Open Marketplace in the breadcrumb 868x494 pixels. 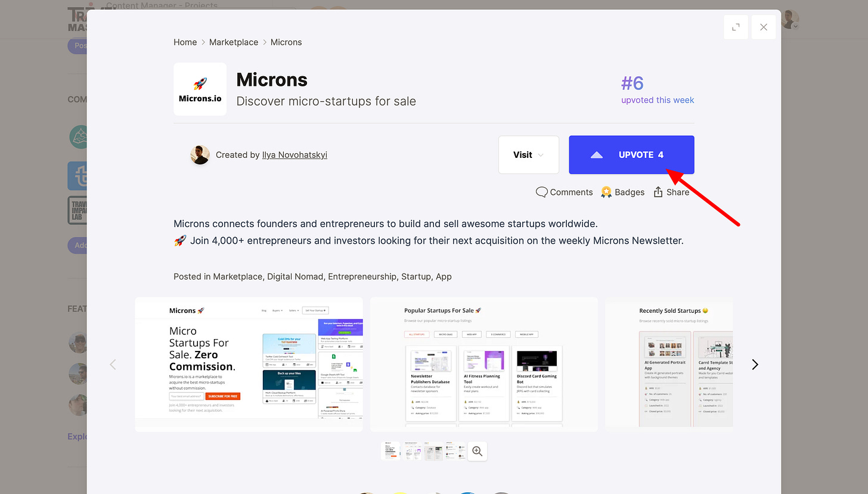click(234, 42)
